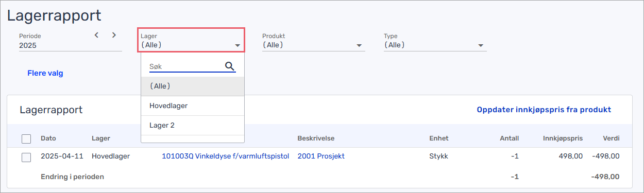Tick the select-all checkbox in table header

click(x=26, y=138)
